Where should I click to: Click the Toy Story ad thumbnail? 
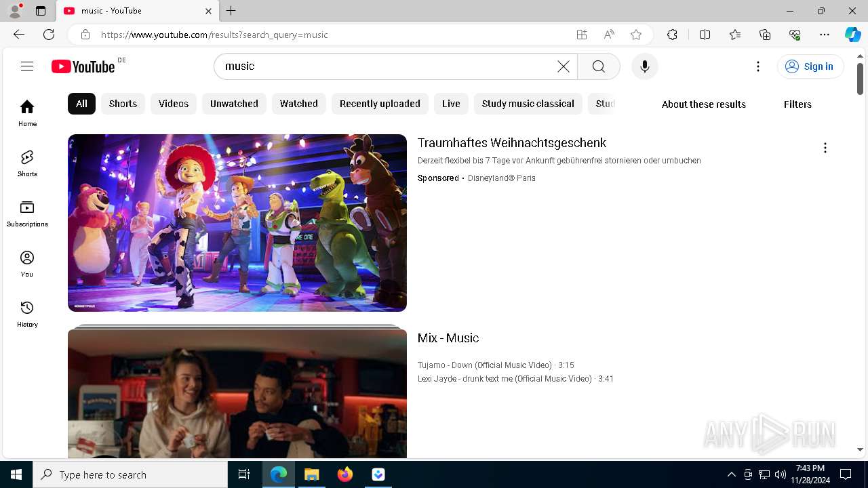[237, 223]
